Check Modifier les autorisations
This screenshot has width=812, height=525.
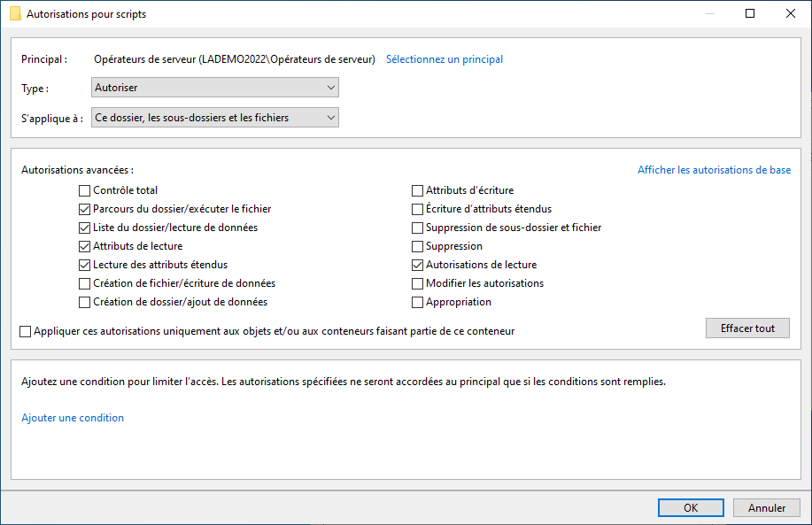(x=417, y=283)
